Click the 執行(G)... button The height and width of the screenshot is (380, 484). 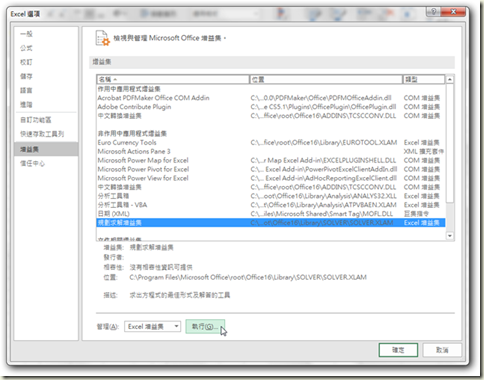[205, 327]
